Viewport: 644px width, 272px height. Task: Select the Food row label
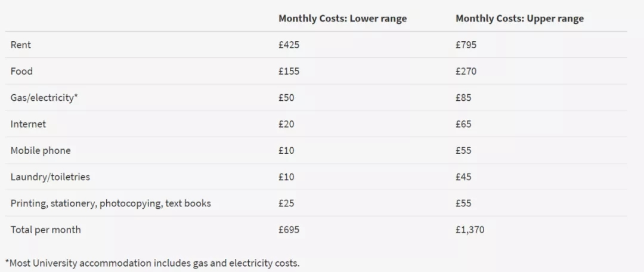[21, 71]
